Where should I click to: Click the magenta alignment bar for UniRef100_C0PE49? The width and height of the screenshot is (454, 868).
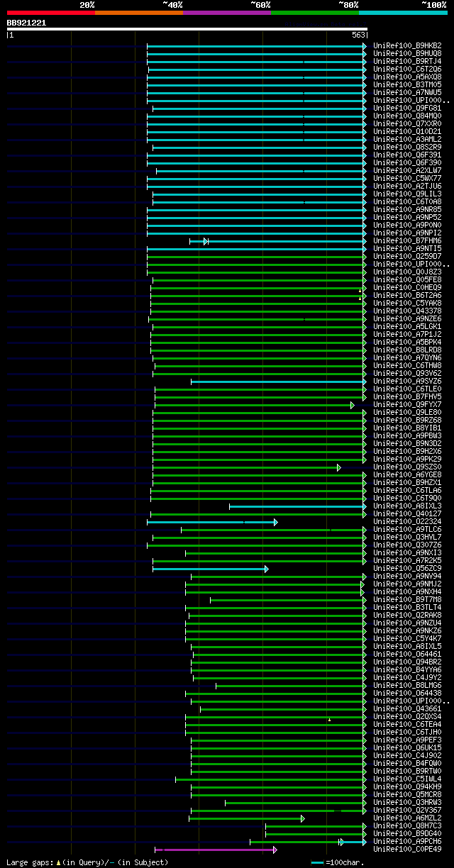216,849
